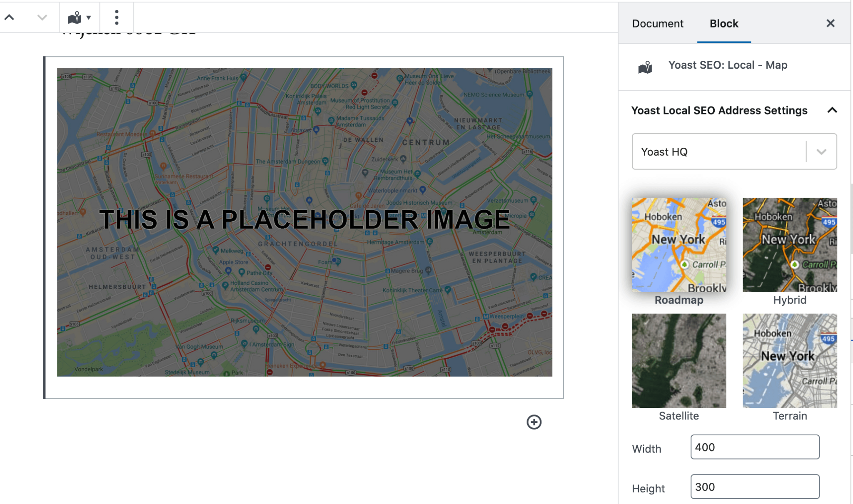The width and height of the screenshot is (853, 504).
Task: Select the Satellite map style
Action: pyautogui.click(x=678, y=360)
